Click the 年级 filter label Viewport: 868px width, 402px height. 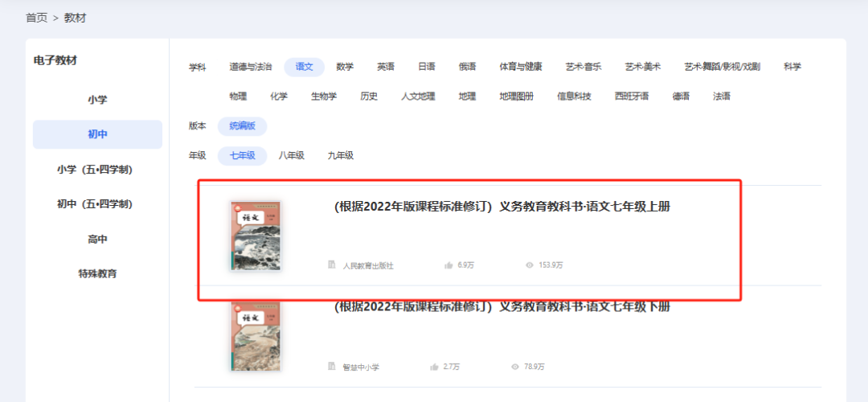198,156
